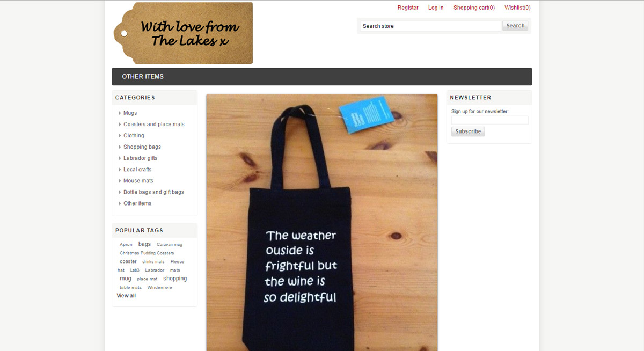Open Labrador gifts category
The width and height of the screenshot is (644, 351).
point(140,158)
